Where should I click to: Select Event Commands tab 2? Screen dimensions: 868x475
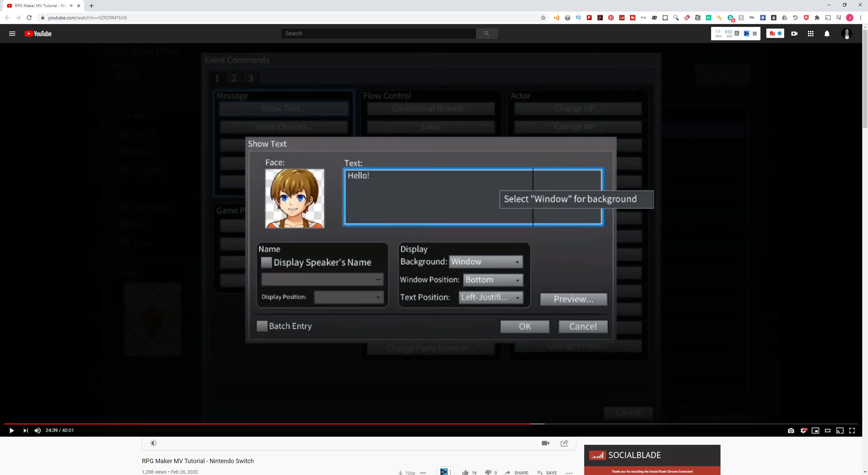tap(234, 78)
